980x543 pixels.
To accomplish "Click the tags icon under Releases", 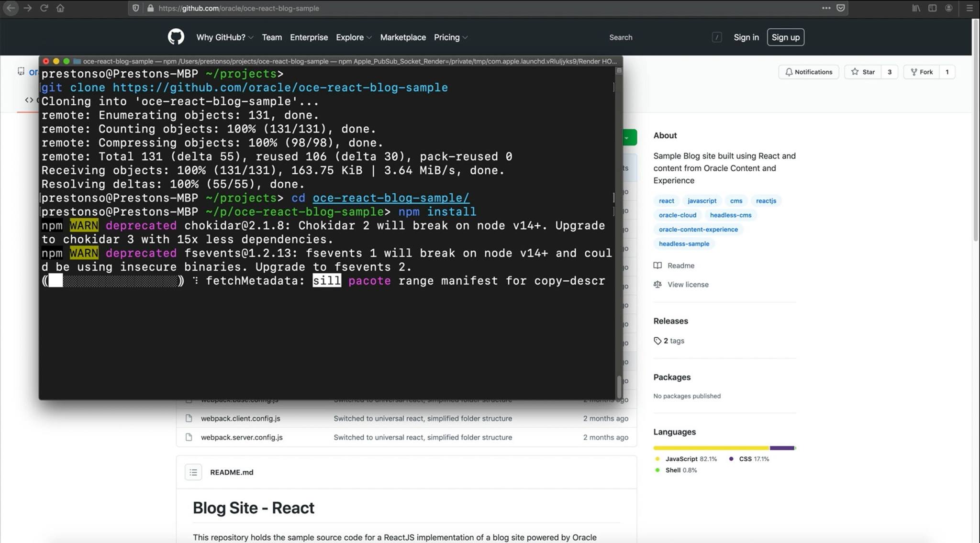I will point(657,341).
